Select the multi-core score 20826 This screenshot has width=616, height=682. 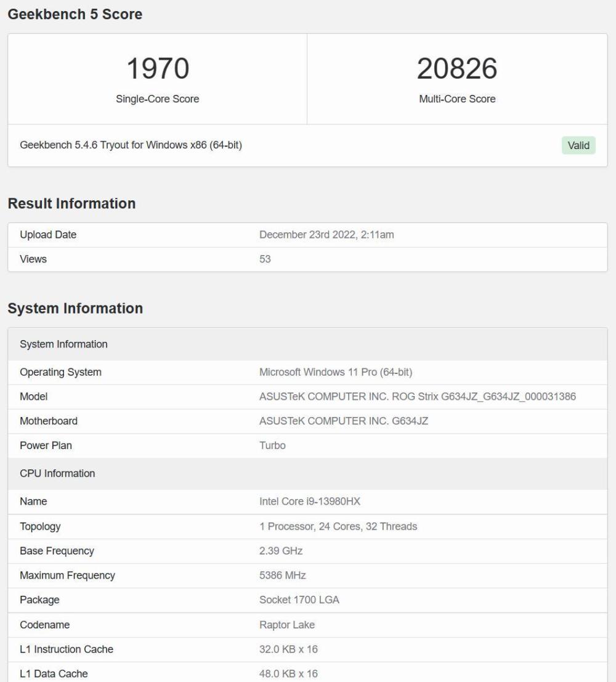[x=457, y=69]
